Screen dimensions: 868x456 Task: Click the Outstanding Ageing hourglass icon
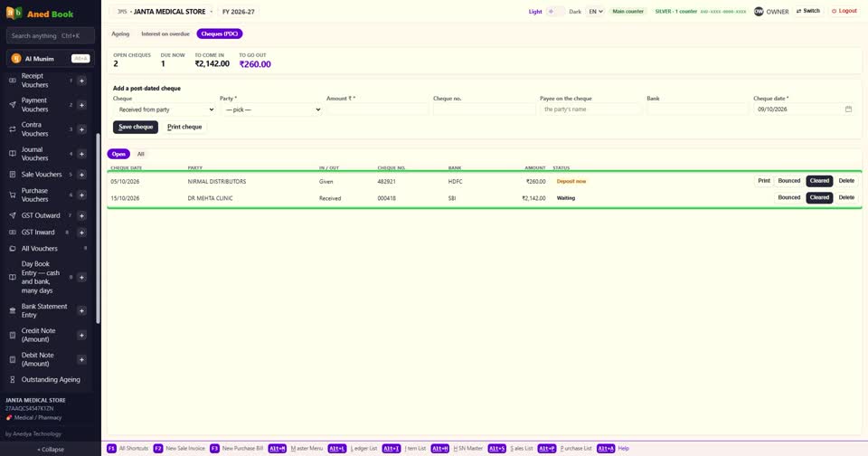click(x=12, y=379)
